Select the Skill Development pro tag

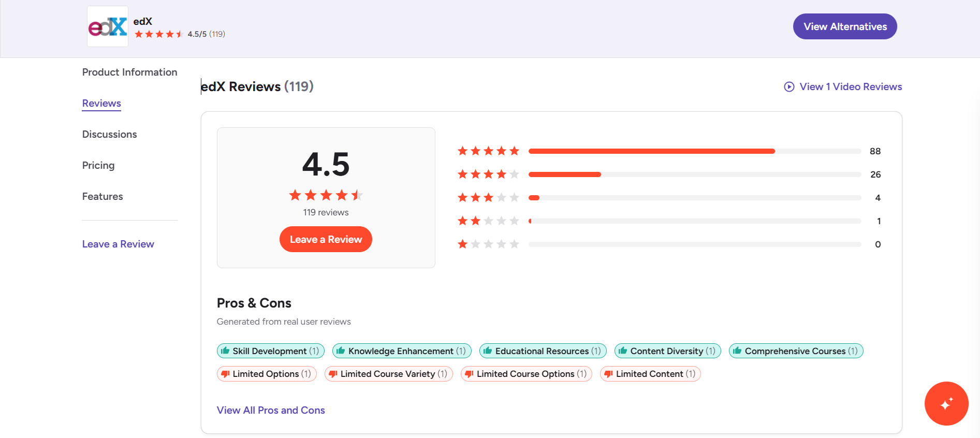coord(271,351)
